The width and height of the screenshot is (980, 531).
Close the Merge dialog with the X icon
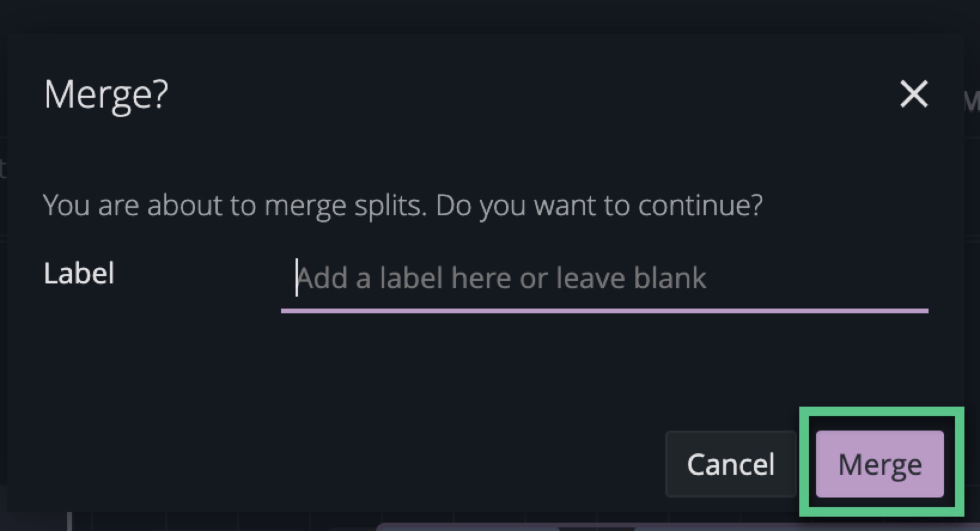[914, 94]
